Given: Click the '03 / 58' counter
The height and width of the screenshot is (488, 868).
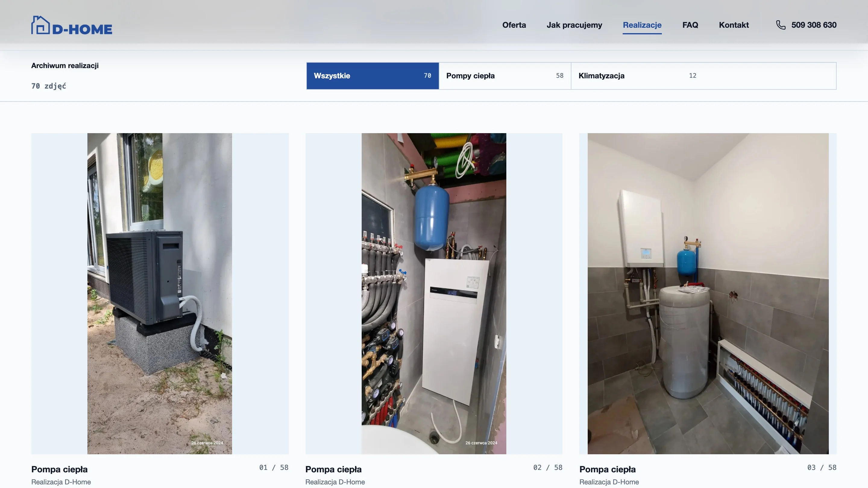Looking at the screenshot, I should pos(822,468).
